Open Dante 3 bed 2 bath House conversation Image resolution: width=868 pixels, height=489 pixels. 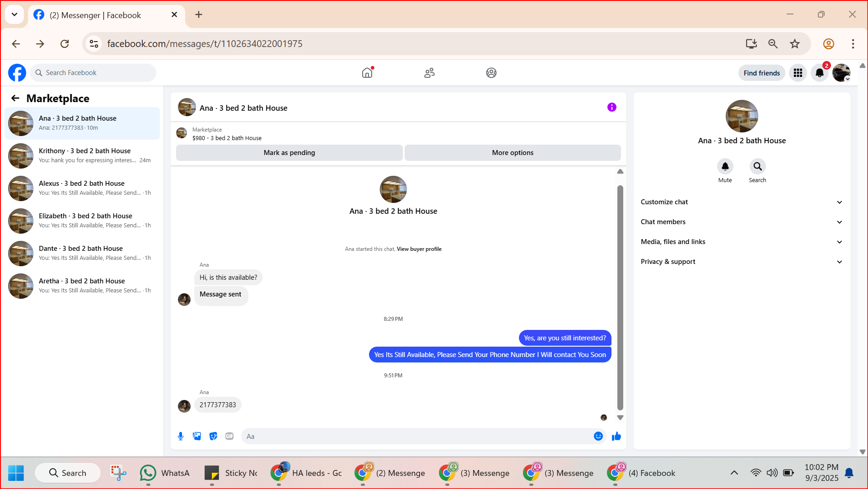[82, 254]
